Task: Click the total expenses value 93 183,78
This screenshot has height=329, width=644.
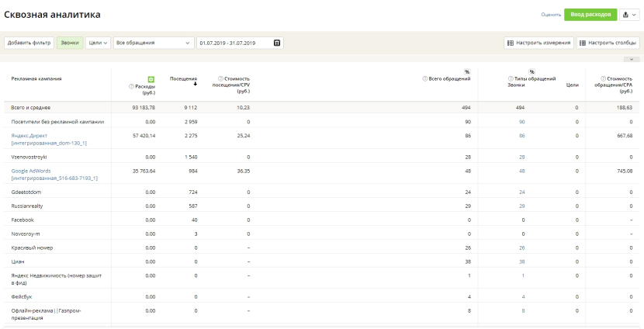Action: [144, 108]
